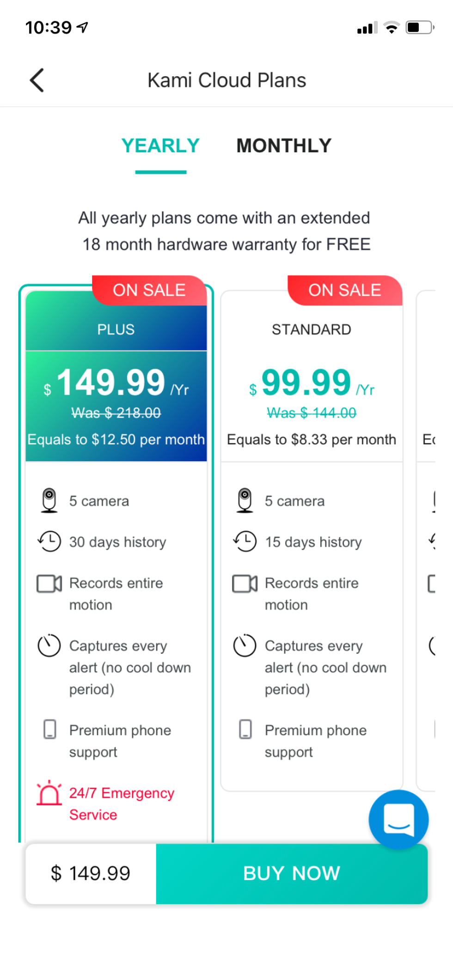This screenshot has width=453, height=980.
Task: Open the chat support bubble
Action: click(398, 819)
